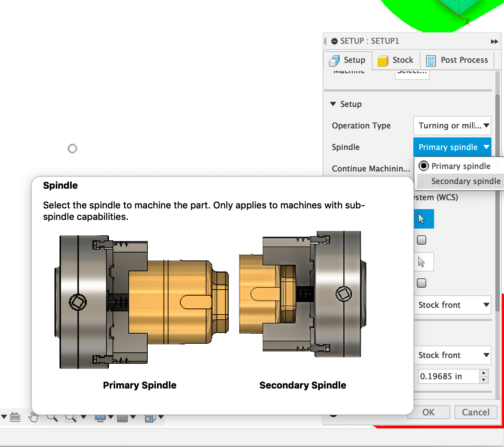The height and width of the screenshot is (447, 504).
Task: Select the Pan tool in the navigation bar
Action: (34, 417)
